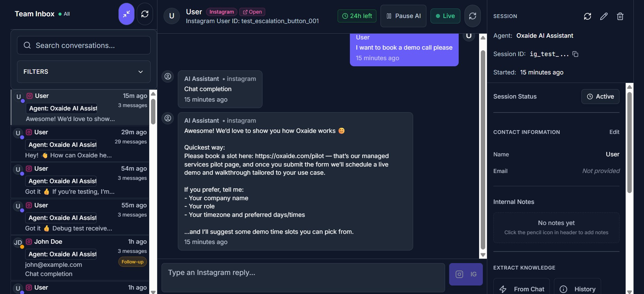Select the Follow-up tag on John Doe's conversation
This screenshot has width=644, height=294.
pos(132,262)
